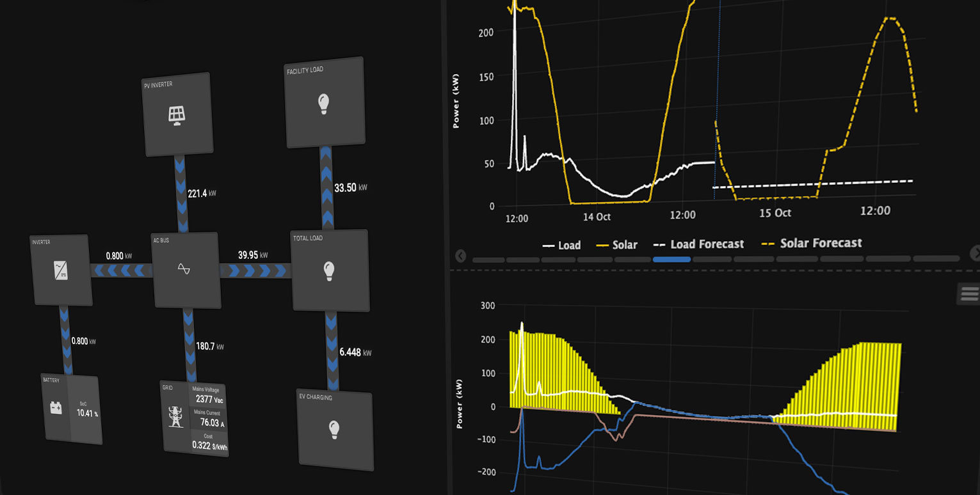Toggle the Load series in chart legend

(x=561, y=245)
